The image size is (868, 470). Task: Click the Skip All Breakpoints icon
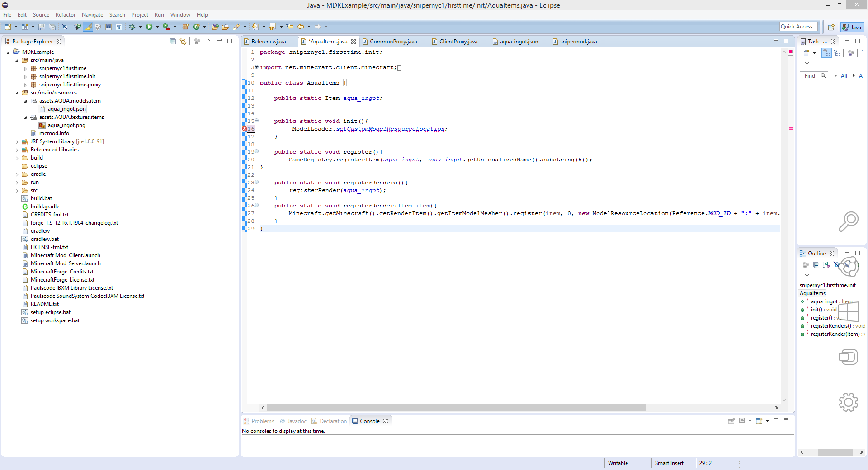coord(65,27)
